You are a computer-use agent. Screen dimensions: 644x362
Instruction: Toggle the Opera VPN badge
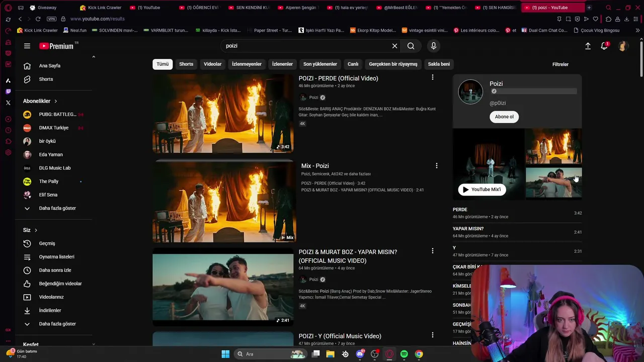pyautogui.click(x=51, y=19)
